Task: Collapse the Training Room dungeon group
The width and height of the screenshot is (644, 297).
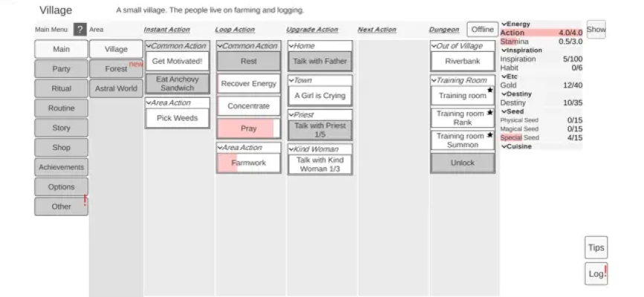Action: (434, 80)
